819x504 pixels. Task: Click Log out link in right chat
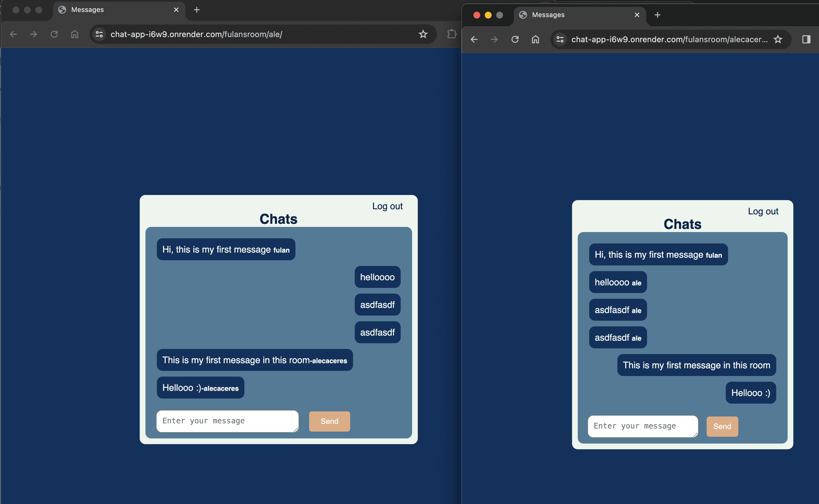point(763,211)
